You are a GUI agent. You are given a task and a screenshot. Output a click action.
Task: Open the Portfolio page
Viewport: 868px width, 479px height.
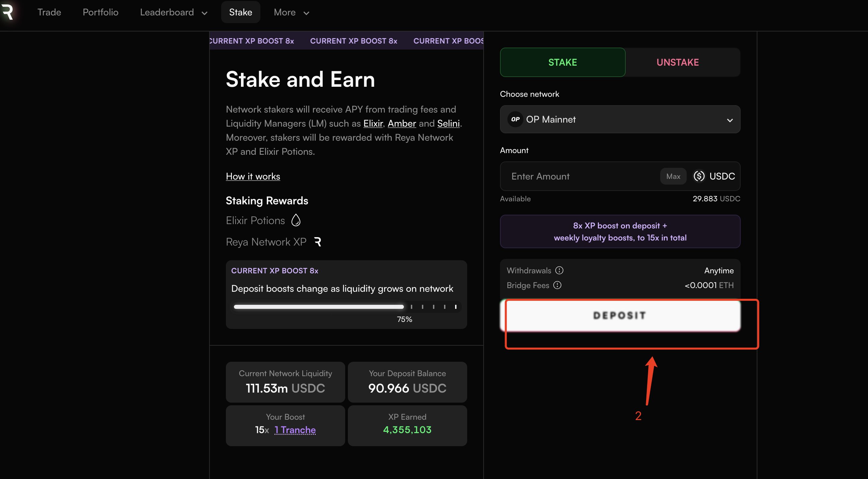(x=101, y=12)
